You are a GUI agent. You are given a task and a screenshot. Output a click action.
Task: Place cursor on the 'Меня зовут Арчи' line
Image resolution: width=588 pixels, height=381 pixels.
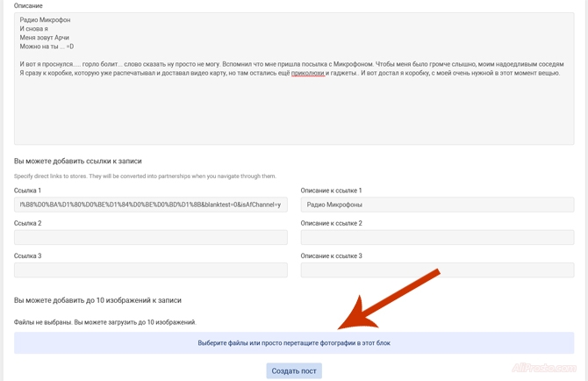[x=44, y=38]
